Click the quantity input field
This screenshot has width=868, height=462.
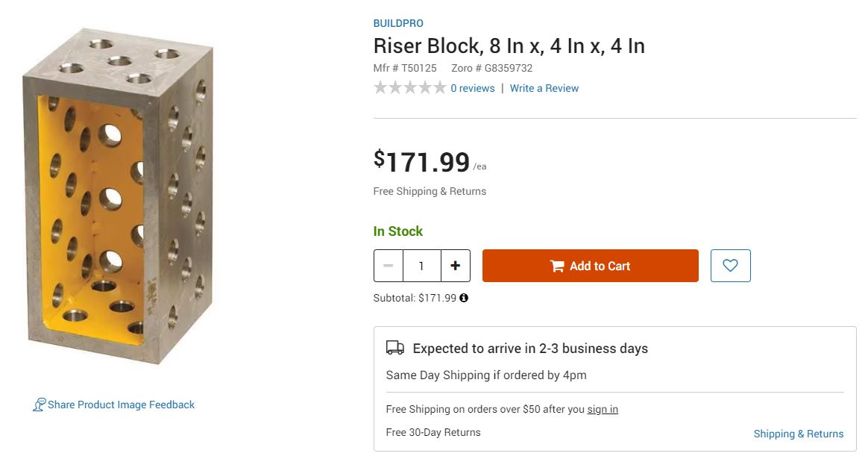pyautogui.click(x=421, y=266)
